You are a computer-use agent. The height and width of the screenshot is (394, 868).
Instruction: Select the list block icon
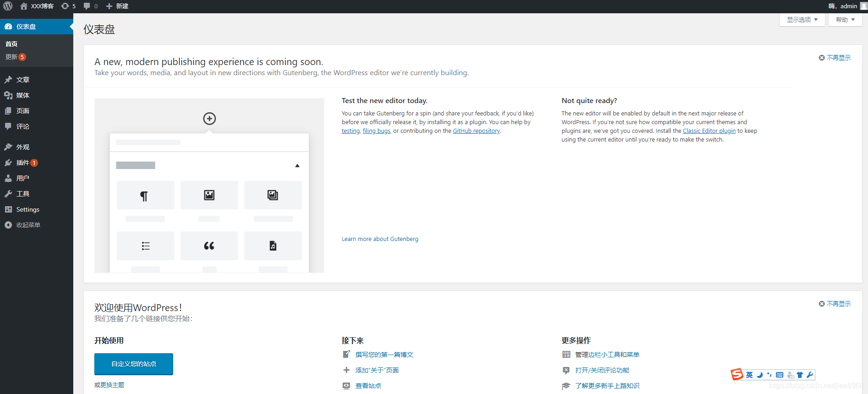[145, 246]
